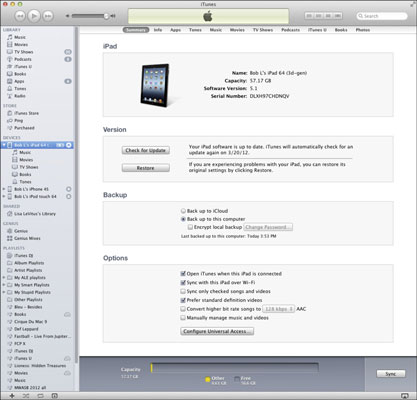Click the plus button to add a playlist
The height and width of the screenshot is (400, 417).
pyautogui.click(x=12, y=396)
